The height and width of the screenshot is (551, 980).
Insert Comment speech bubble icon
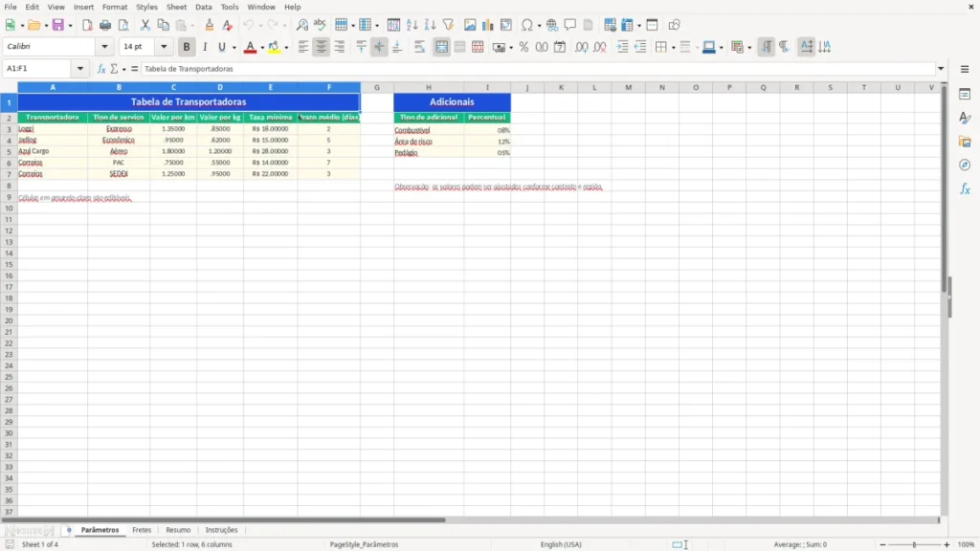570,25
